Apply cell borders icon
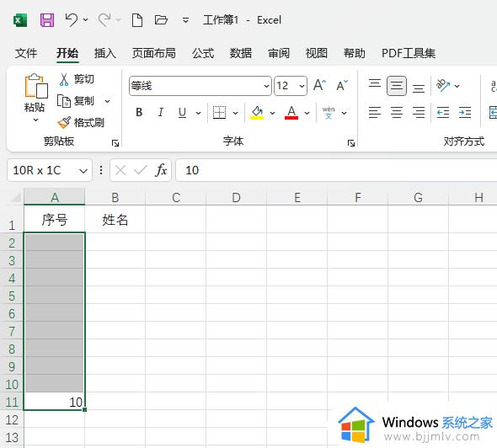 [219, 113]
